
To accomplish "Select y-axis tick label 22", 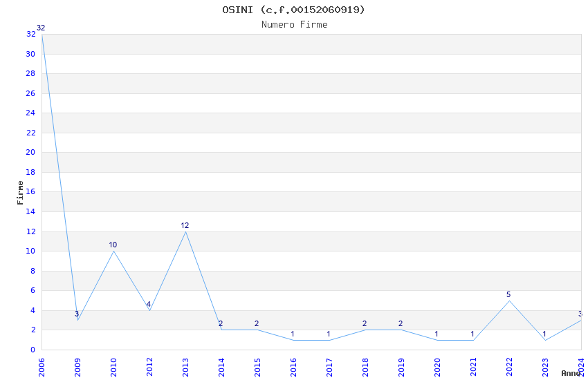I will click(x=30, y=133).
